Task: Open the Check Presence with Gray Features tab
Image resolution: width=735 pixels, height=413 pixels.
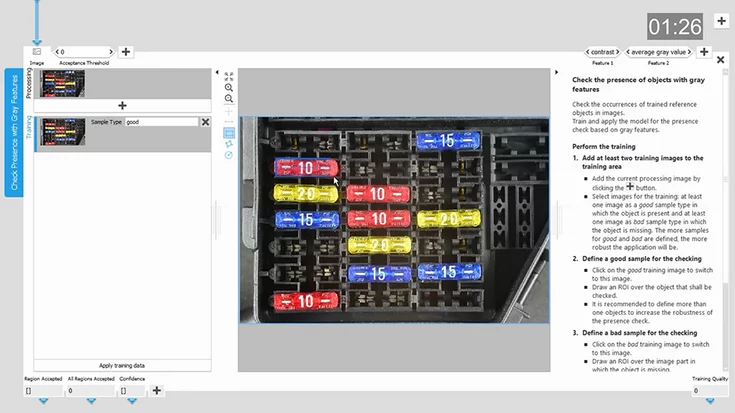Action: [x=14, y=132]
